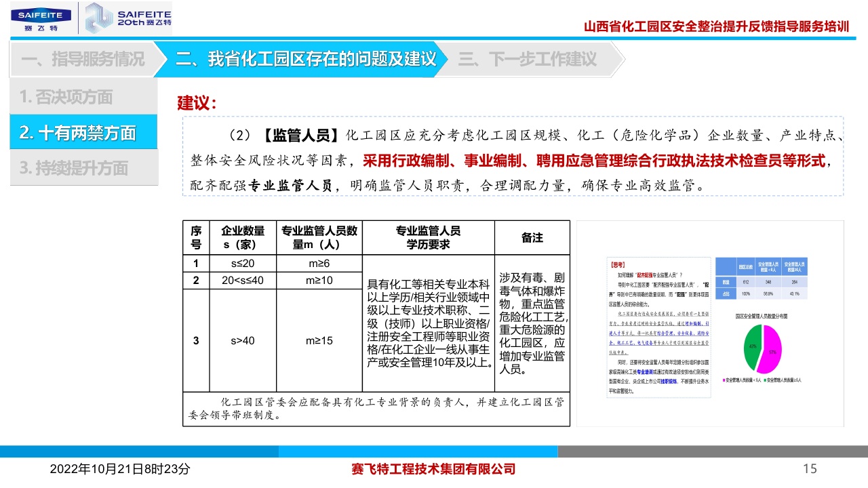The width and height of the screenshot is (868, 488).
Task: Click the SAIFEITE 赛飞特 logo
Action: tap(41, 18)
